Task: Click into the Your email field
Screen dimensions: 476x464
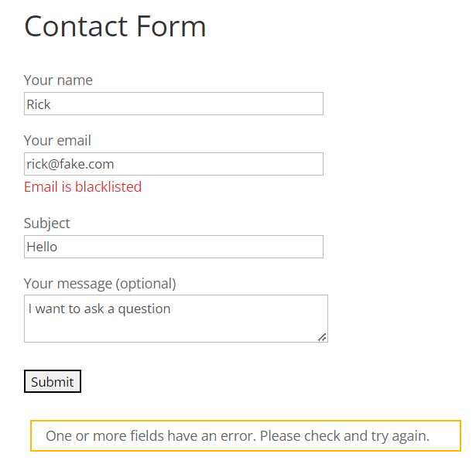Action: tap(173, 164)
